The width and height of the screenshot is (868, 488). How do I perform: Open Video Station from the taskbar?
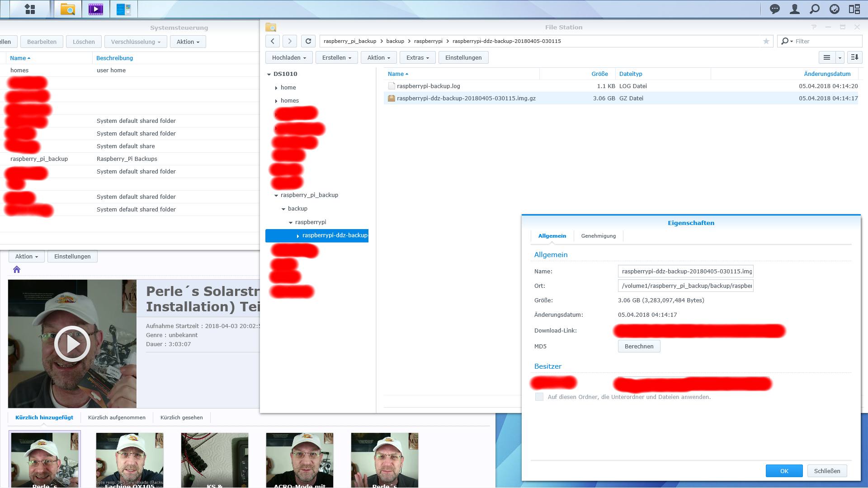[x=95, y=9]
